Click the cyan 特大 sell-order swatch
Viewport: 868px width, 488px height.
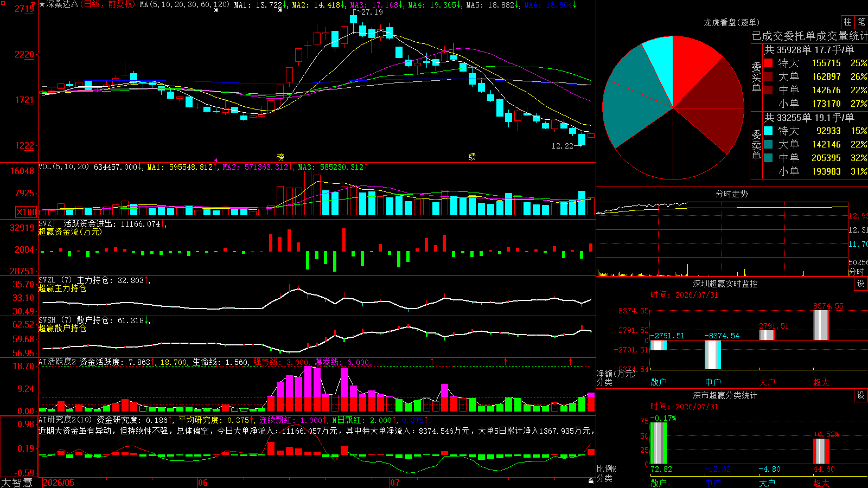pyautogui.click(x=768, y=131)
